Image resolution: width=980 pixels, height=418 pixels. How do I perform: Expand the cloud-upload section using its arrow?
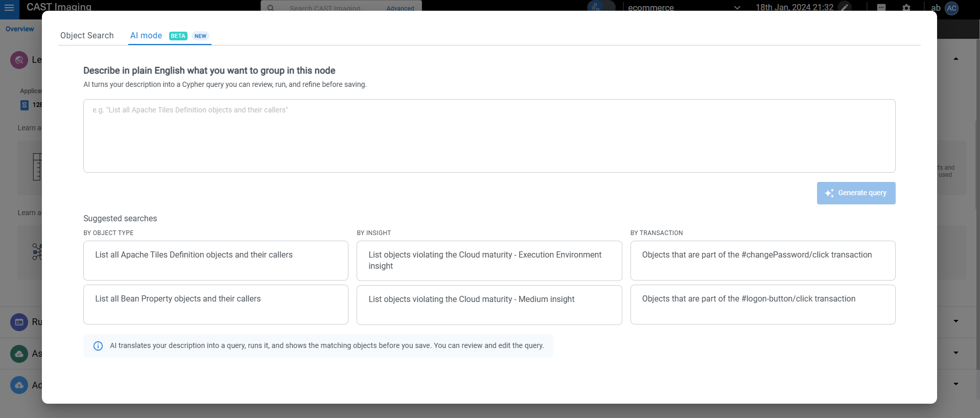[955, 384]
